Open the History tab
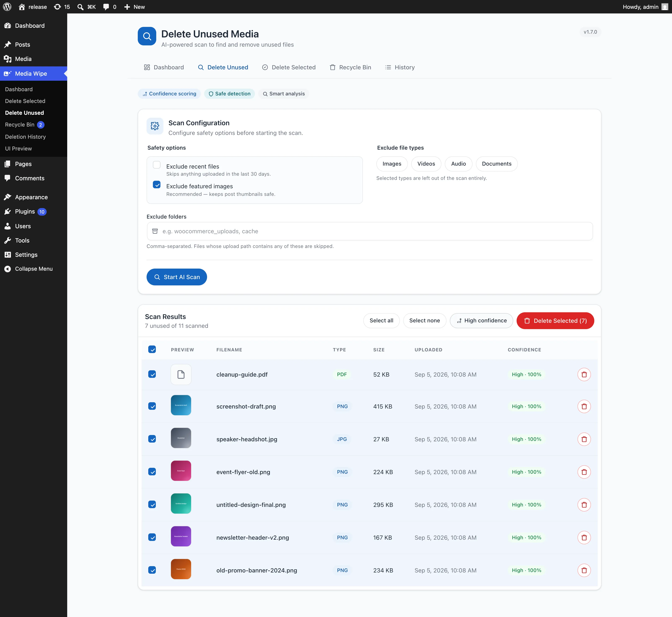This screenshot has height=617, width=672. 400,67
